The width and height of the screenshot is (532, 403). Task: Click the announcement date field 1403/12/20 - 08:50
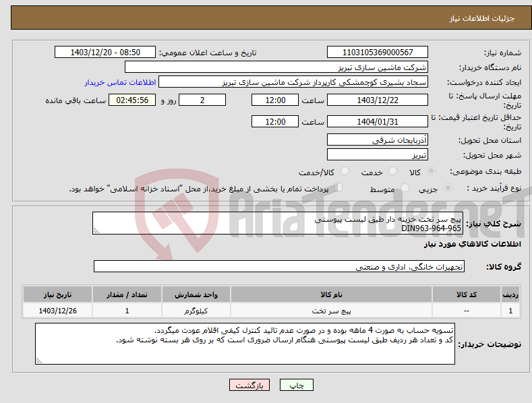pyautogui.click(x=105, y=53)
